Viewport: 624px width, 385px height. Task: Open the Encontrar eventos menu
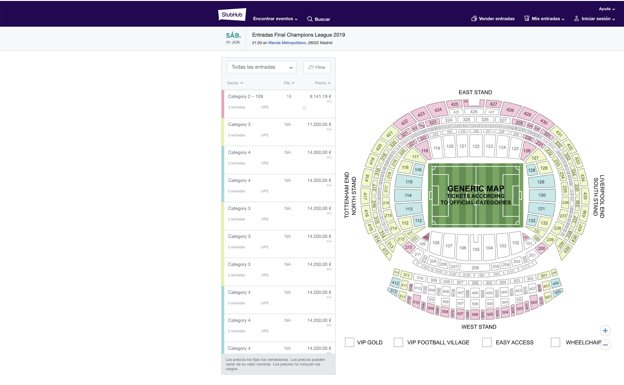click(x=275, y=19)
